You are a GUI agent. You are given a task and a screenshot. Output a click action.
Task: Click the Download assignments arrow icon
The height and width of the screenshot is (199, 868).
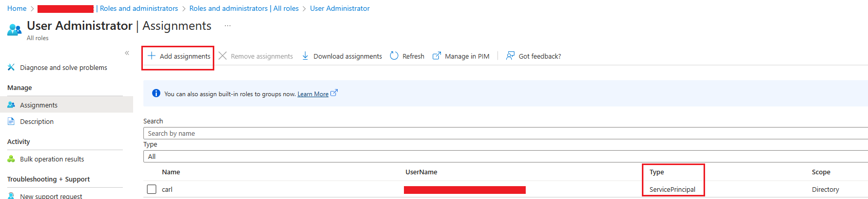coord(305,56)
